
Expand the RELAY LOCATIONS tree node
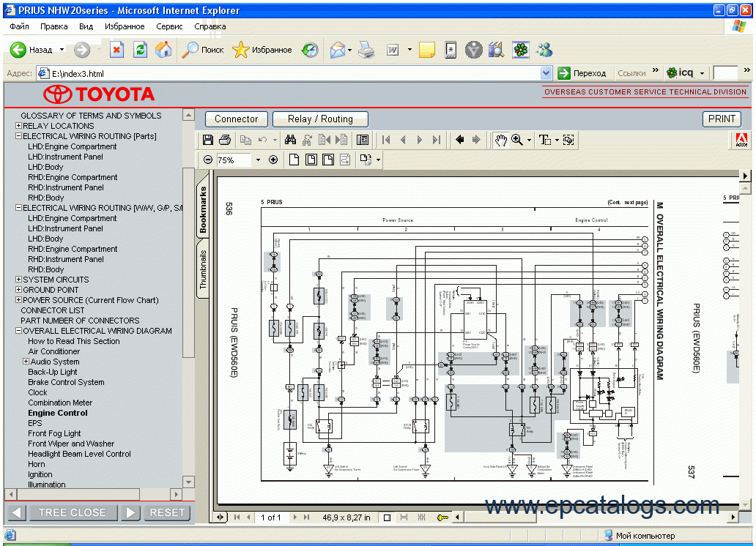(x=18, y=126)
